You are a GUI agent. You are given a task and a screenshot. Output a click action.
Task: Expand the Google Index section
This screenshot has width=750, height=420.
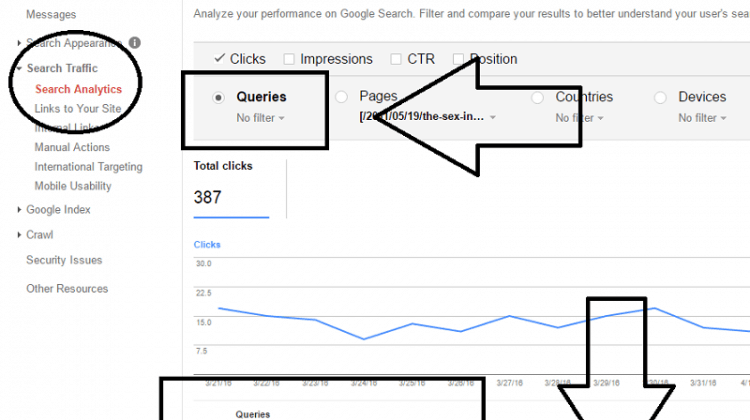(19, 210)
